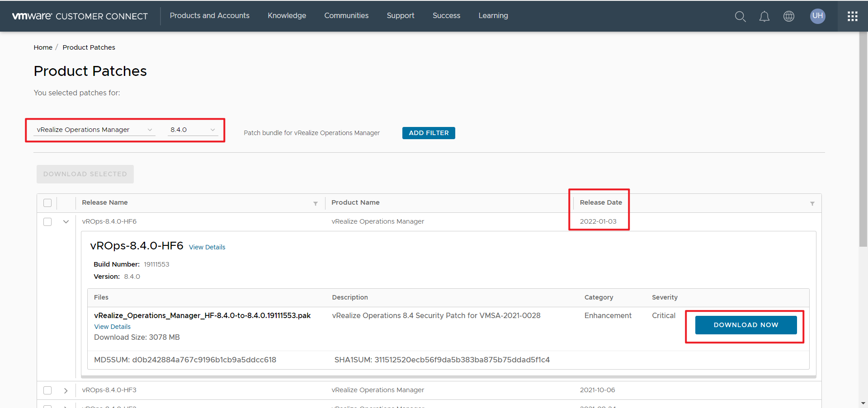Open the apps grid launcher icon
This screenshot has height=408, width=868.
[x=853, y=16]
